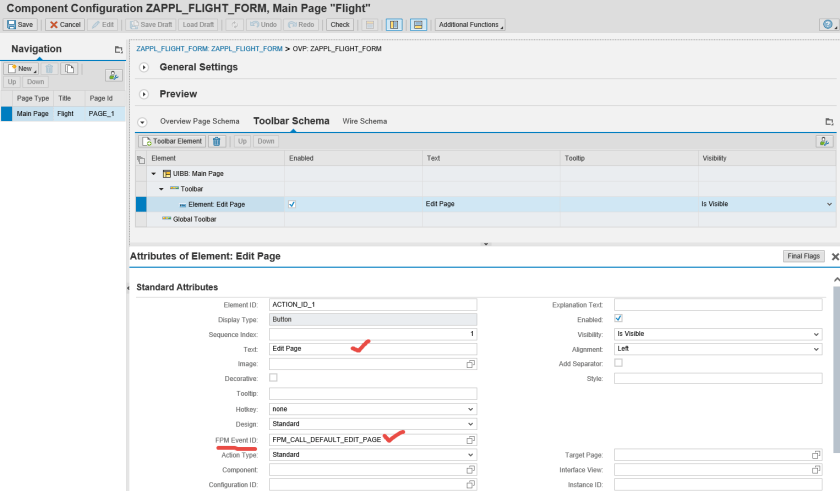The width and height of the screenshot is (840, 491).
Task: Switch to Overview Page Schema tab
Action: click(199, 121)
